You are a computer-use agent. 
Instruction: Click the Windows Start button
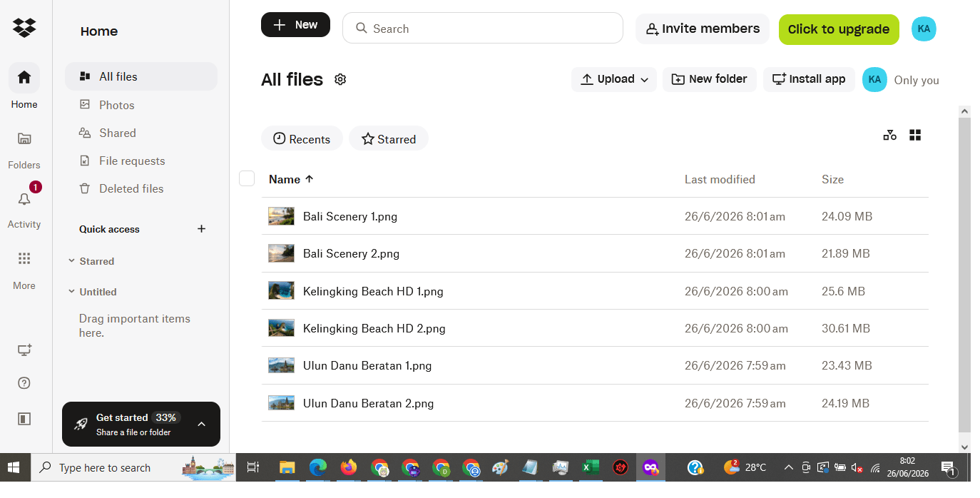coord(14,467)
